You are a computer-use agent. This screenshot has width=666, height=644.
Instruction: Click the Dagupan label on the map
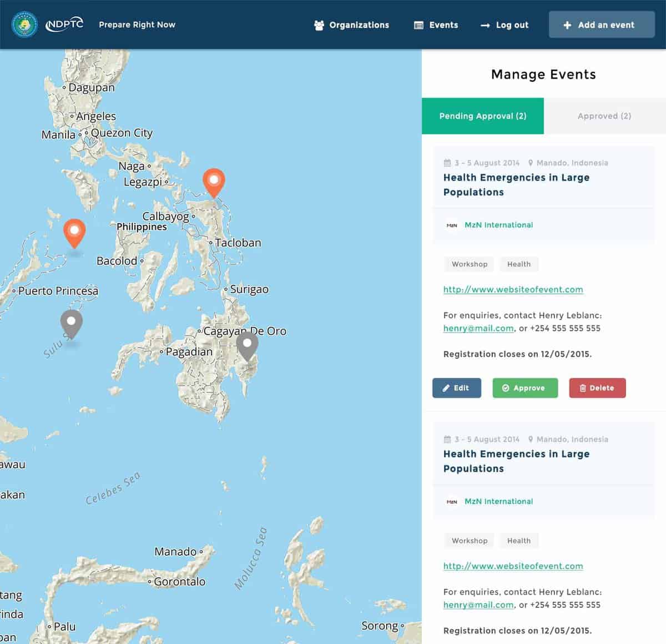click(92, 88)
